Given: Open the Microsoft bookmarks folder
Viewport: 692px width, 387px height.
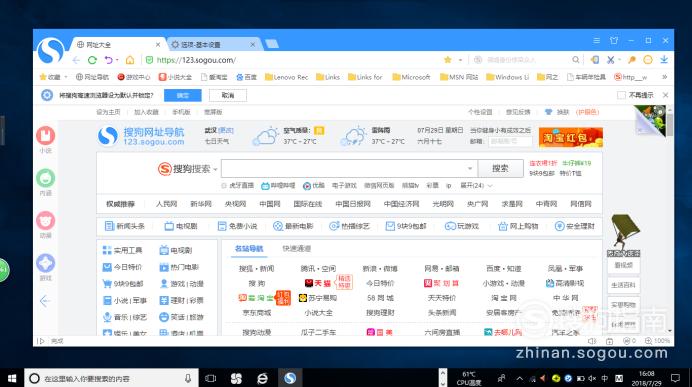Looking at the screenshot, I should point(411,77).
